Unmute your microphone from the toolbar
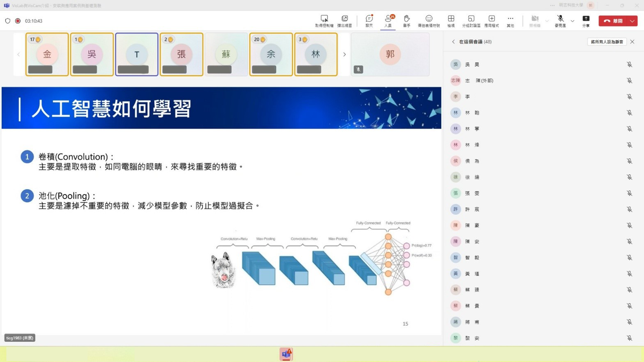The image size is (644, 362). (559, 19)
